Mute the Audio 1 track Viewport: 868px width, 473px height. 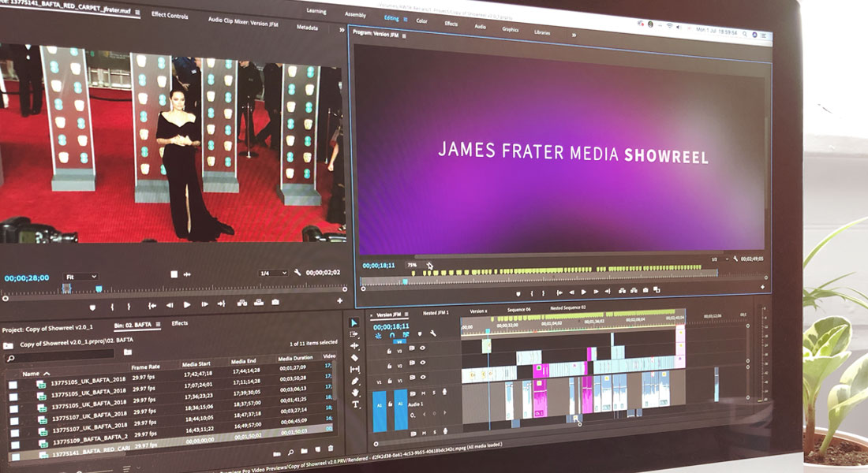(x=424, y=393)
